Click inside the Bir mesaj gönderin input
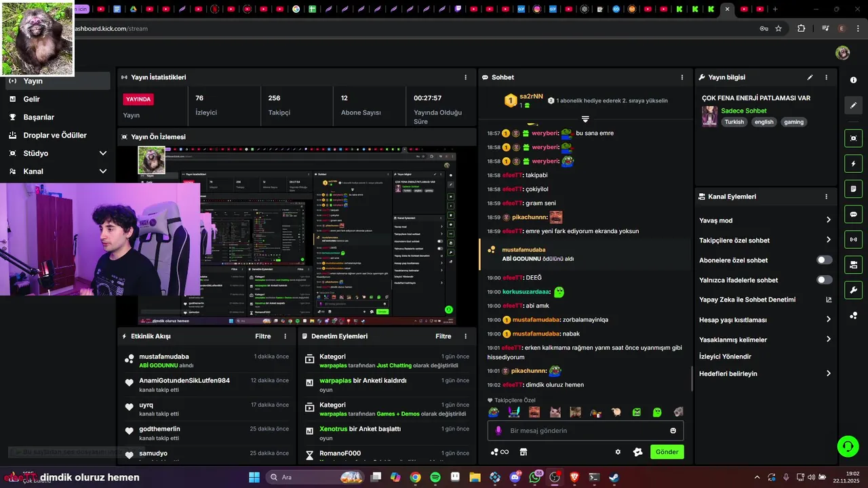The image size is (868, 488). point(587,430)
